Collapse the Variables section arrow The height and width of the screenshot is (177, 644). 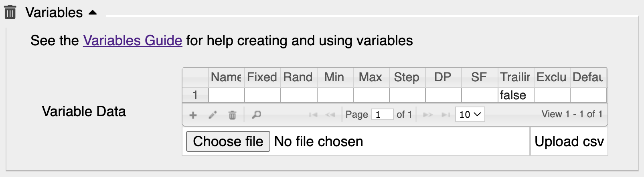pos(93,13)
